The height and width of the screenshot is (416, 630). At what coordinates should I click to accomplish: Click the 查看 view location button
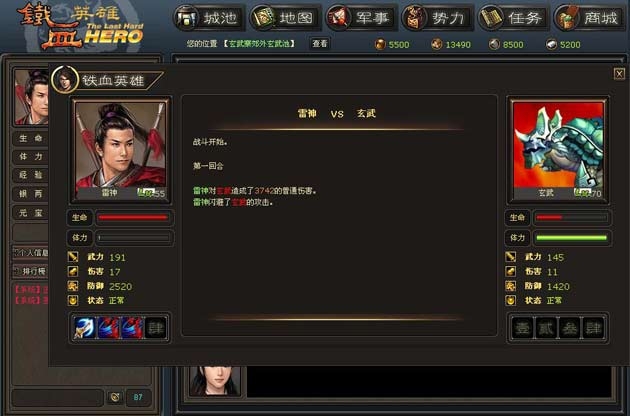click(320, 43)
